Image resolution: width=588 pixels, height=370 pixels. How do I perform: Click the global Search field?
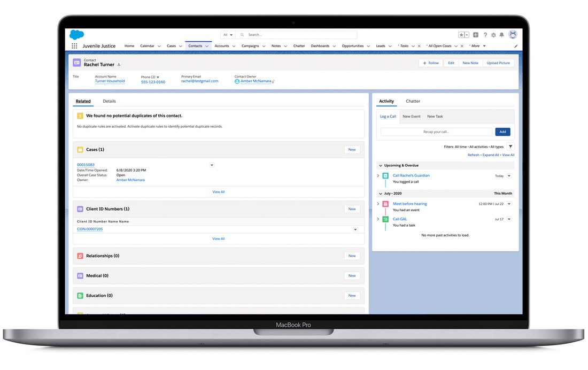(x=296, y=35)
